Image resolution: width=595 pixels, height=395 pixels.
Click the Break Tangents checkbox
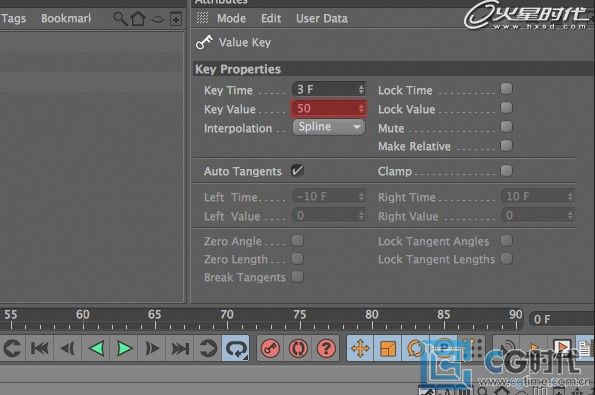pyautogui.click(x=298, y=277)
